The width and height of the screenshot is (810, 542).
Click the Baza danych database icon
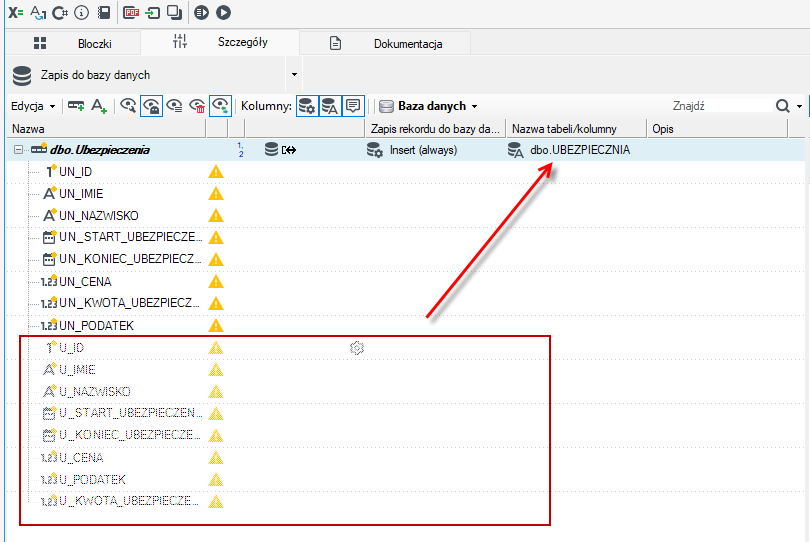386,106
